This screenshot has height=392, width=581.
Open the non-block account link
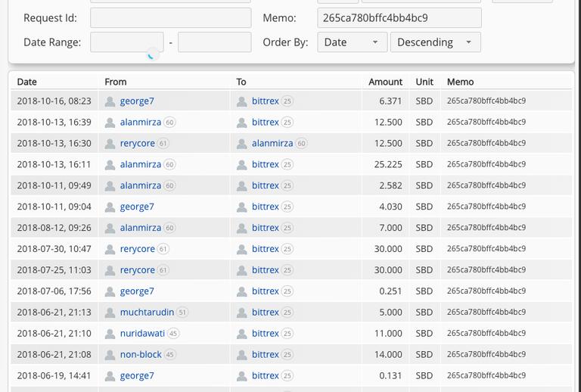pyautogui.click(x=141, y=355)
